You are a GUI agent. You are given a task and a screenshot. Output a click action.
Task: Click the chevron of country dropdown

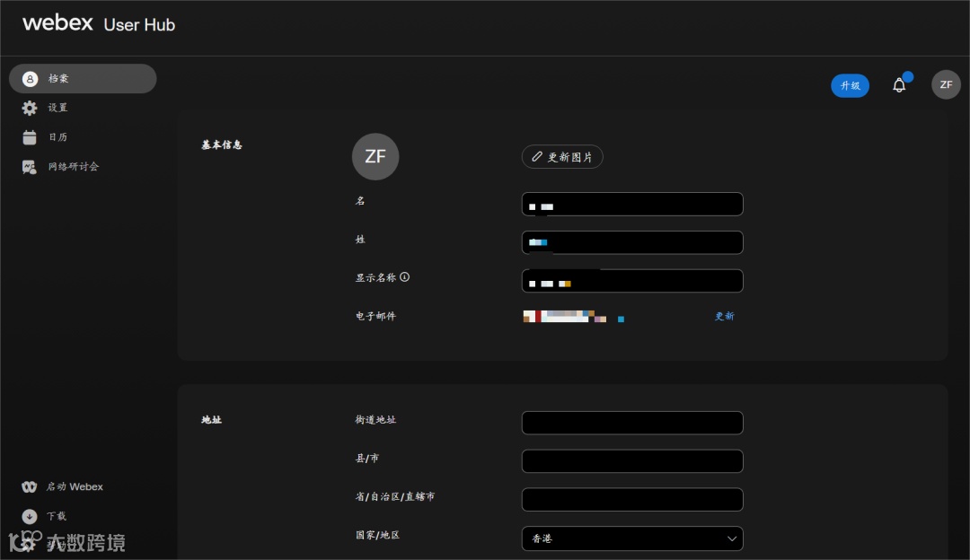click(x=732, y=538)
